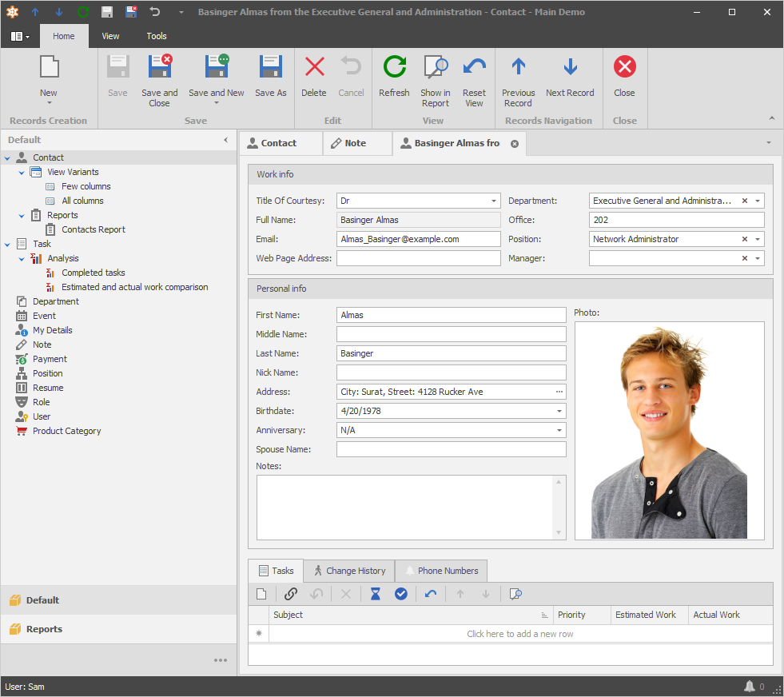This screenshot has width=784, height=697.
Task: Open the Birthdate date picker dropdown
Action: (x=559, y=412)
